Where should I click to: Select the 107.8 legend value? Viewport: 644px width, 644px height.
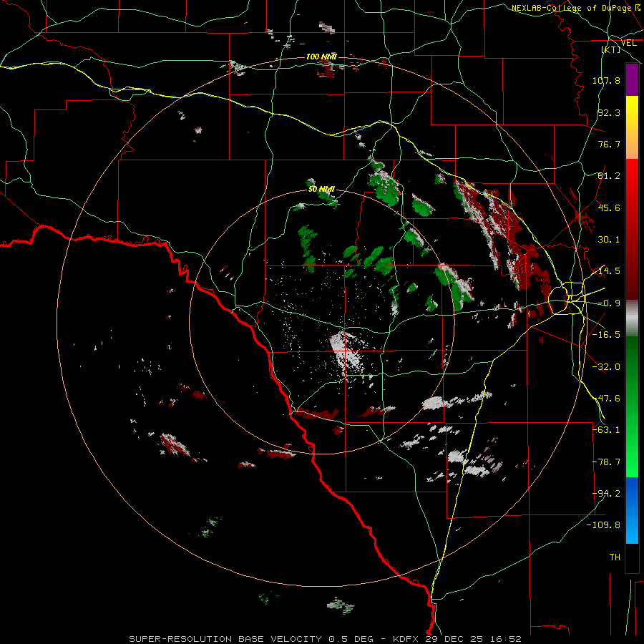pos(606,80)
